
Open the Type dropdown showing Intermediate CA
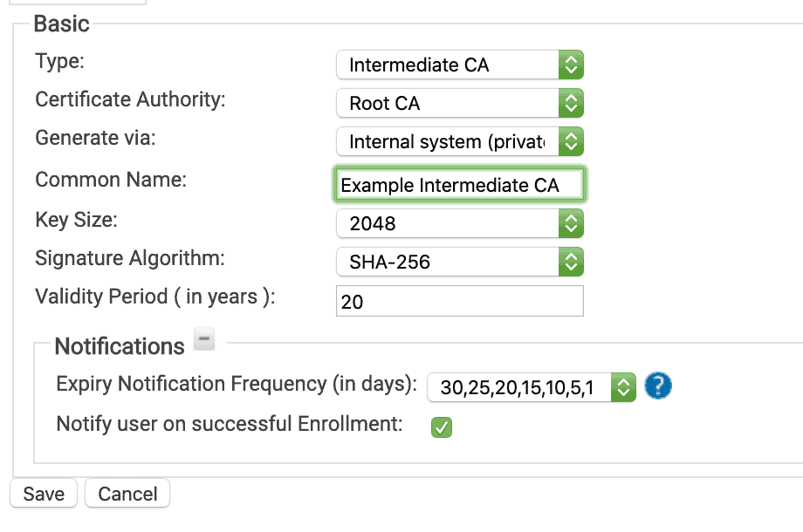[x=459, y=65]
